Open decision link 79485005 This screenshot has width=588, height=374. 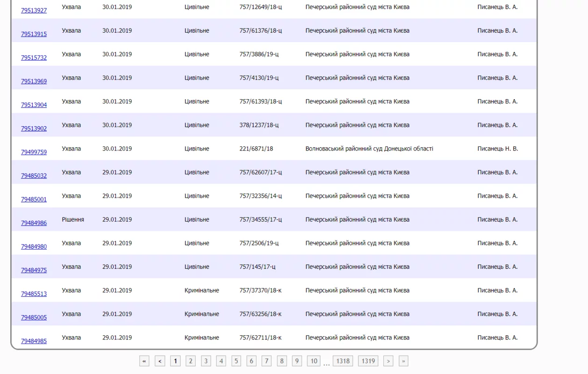click(x=34, y=317)
